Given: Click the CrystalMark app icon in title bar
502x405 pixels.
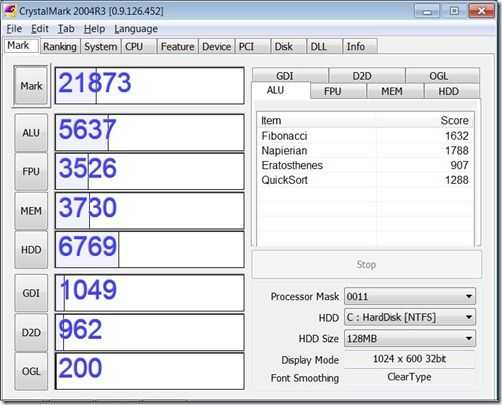Looking at the screenshot, I should (x=10, y=10).
